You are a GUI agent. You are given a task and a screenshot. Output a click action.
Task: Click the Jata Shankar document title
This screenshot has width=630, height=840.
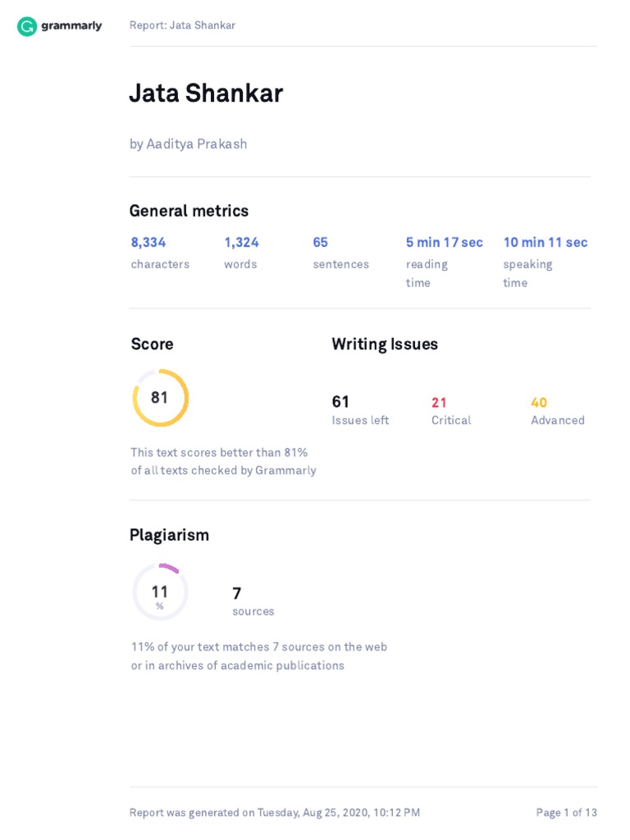(206, 94)
